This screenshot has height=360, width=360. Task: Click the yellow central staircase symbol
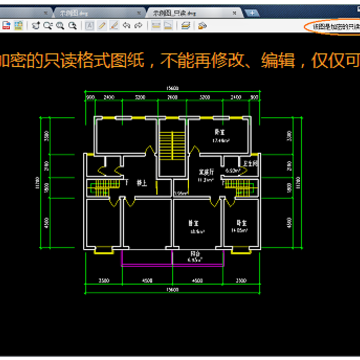pyautogui.click(x=172, y=146)
